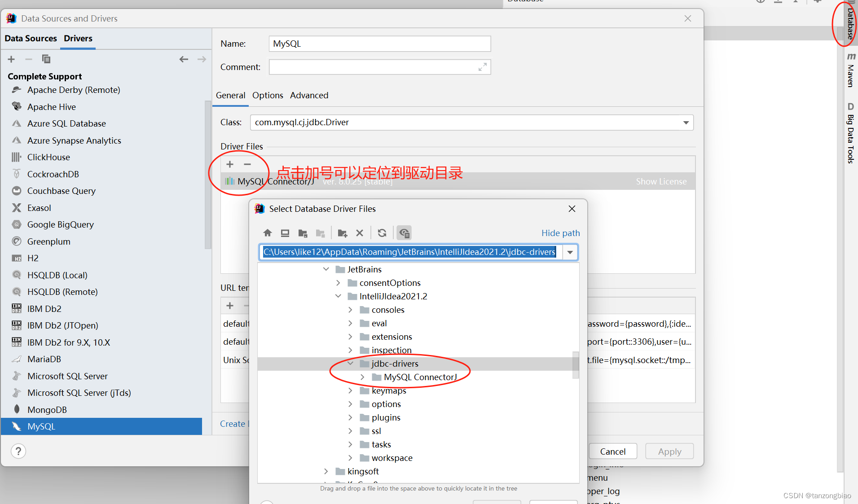This screenshot has width=858, height=504.
Task: Open the Options tab
Action: (268, 95)
